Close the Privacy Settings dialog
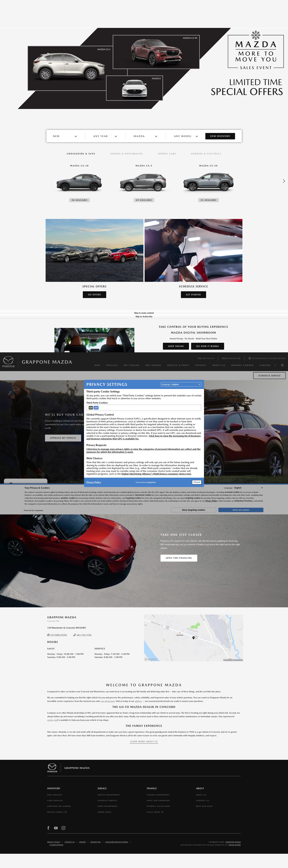 [x=197, y=482]
